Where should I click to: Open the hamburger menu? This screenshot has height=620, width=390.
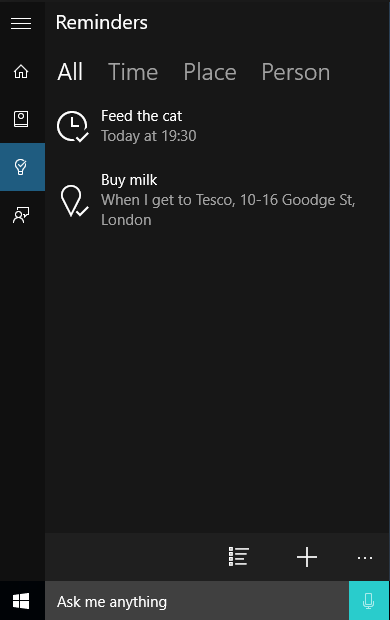tap(21, 24)
